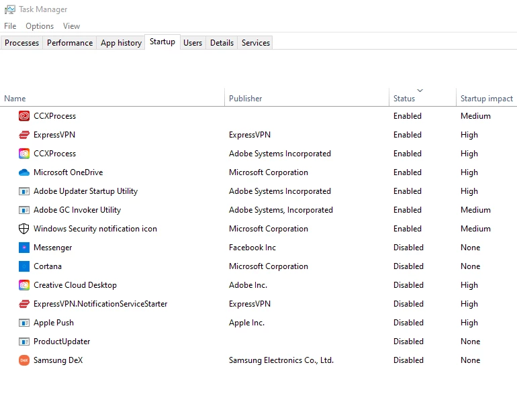Click the Adobe Updater Startup Utility icon
This screenshot has width=517, height=420.
pos(24,191)
